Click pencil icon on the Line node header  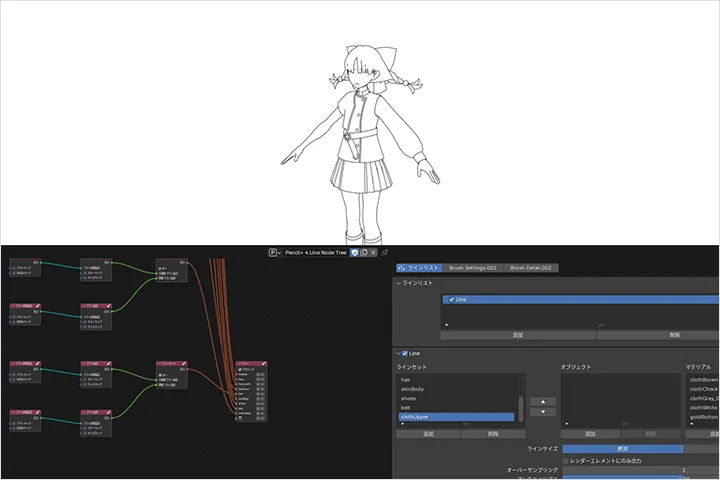tap(264, 364)
